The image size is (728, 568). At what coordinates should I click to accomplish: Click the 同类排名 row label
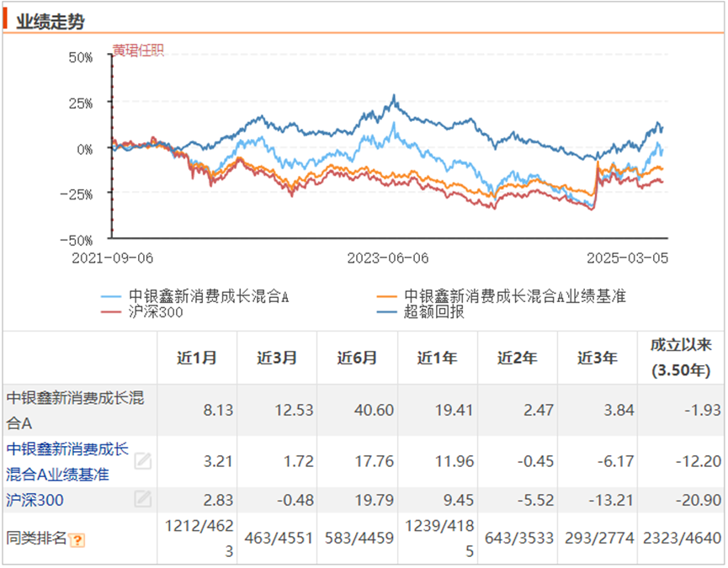(36, 539)
